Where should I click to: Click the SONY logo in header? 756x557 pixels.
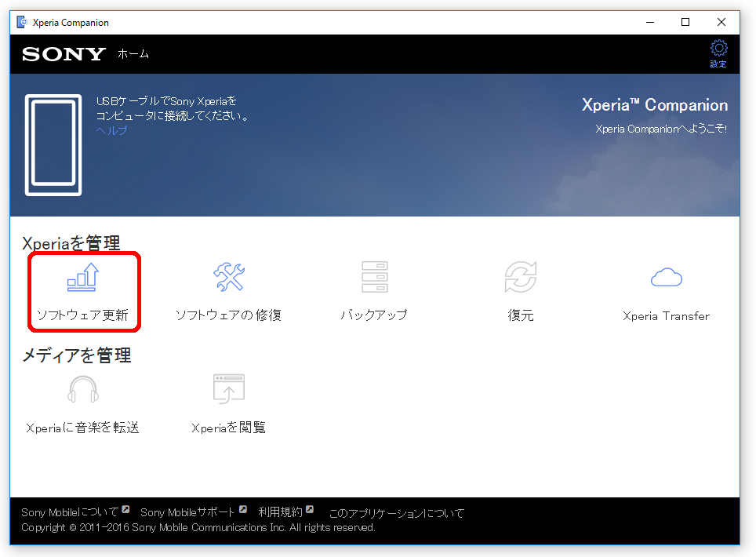(x=64, y=54)
